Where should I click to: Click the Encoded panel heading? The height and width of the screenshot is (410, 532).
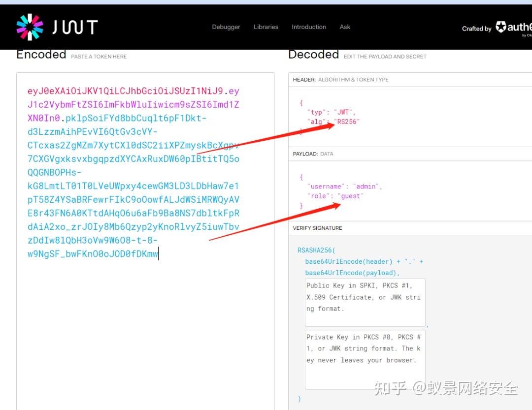tap(41, 54)
